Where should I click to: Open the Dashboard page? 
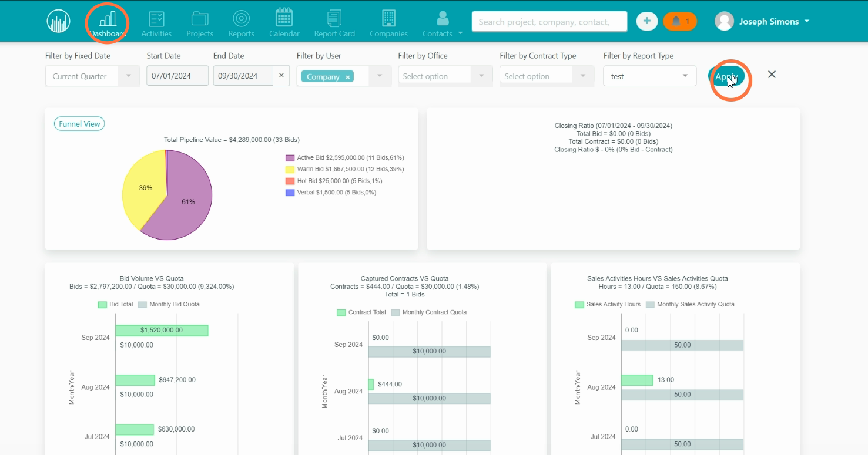[x=108, y=23]
